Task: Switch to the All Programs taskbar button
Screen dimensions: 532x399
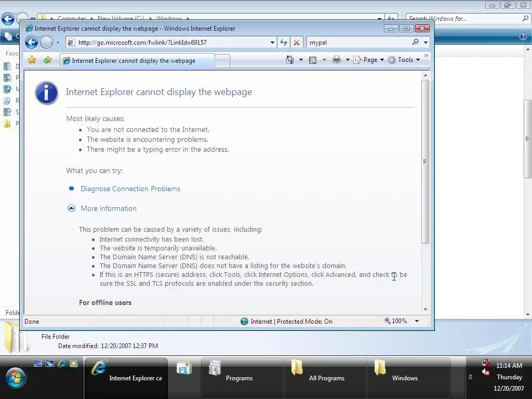Action: click(325, 378)
